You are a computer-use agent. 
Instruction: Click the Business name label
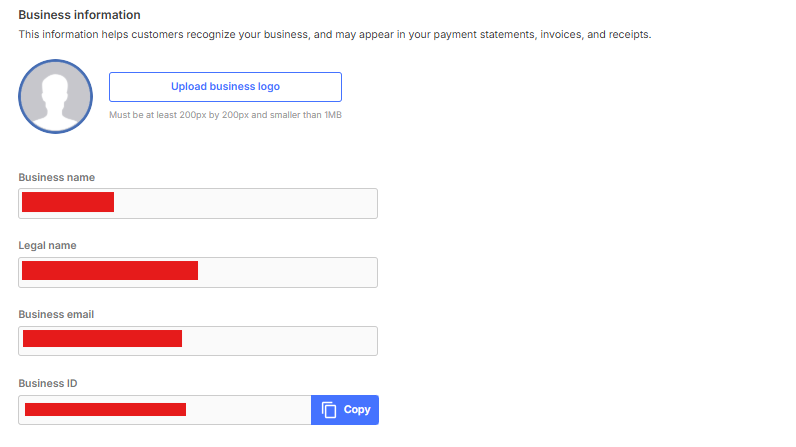pyautogui.click(x=57, y=177)
